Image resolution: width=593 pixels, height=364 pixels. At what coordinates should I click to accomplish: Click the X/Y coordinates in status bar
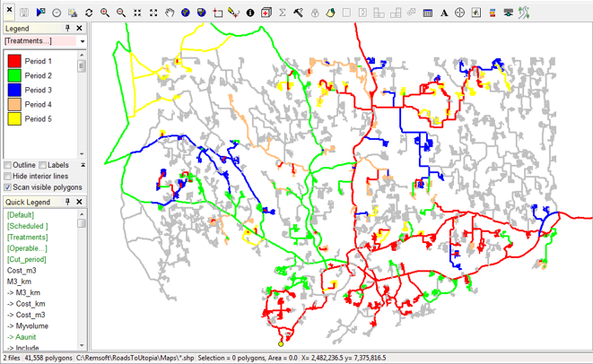pos(344,358)
